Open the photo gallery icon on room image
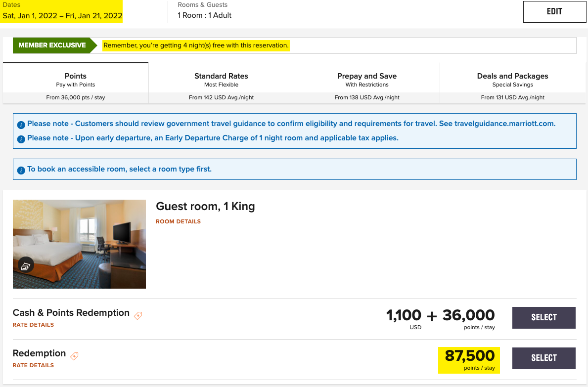This screenshot has height=387, width=588. pos(26,266)
